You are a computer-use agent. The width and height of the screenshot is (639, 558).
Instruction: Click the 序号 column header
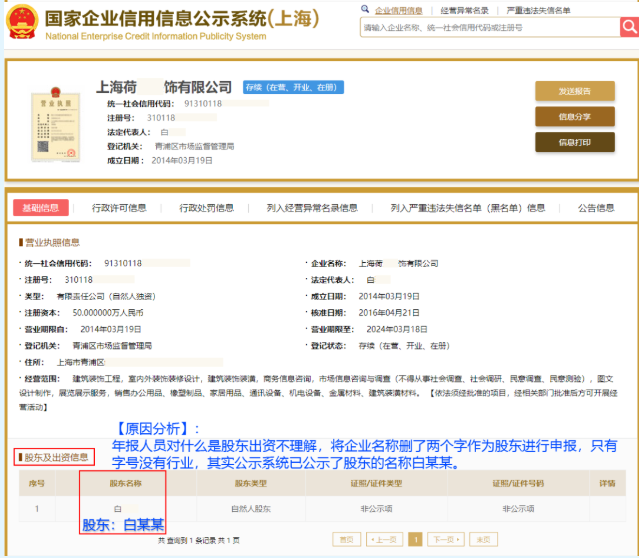[37, 483]
